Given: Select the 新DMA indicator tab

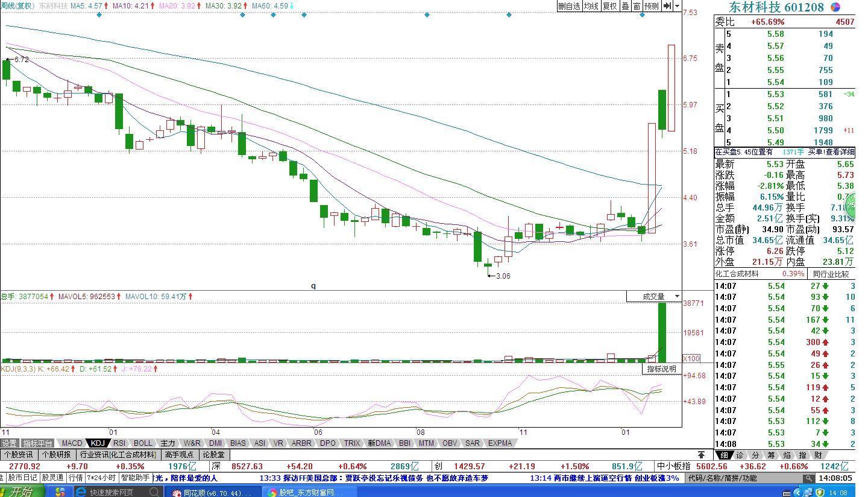Looking at the screenshot, I should tap(379, 443).
